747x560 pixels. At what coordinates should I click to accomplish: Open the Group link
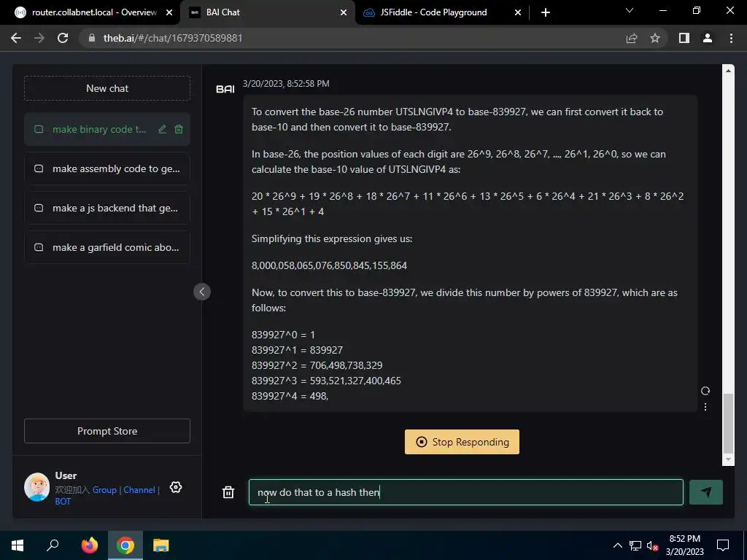pyautogui.click(x=104, y=489)
